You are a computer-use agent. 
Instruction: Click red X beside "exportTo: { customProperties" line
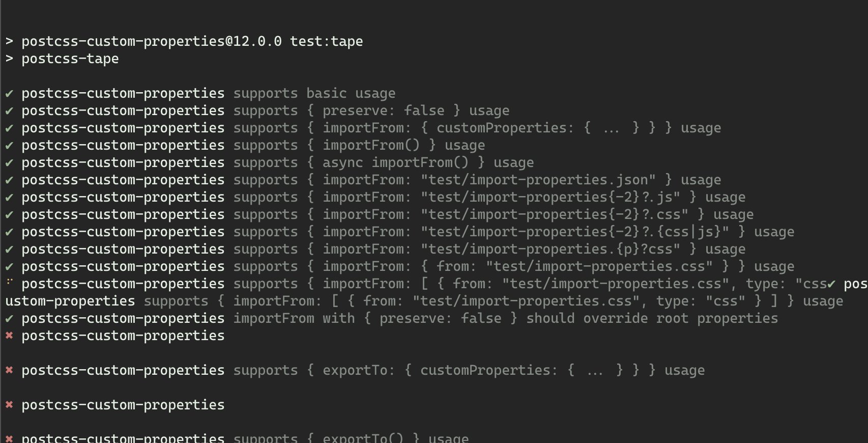[x=9, y=370]
